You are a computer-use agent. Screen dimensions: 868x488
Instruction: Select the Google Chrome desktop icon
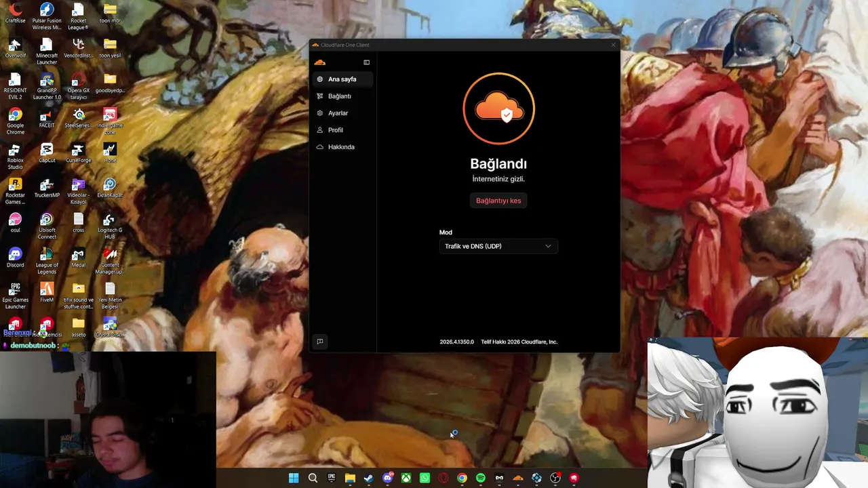tap(15, 122)
